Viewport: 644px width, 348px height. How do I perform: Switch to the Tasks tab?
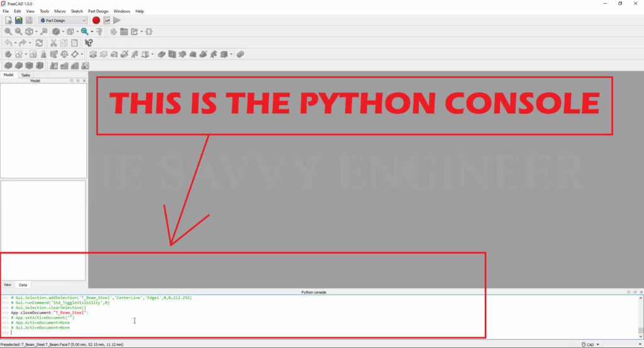tap(25, 75)
